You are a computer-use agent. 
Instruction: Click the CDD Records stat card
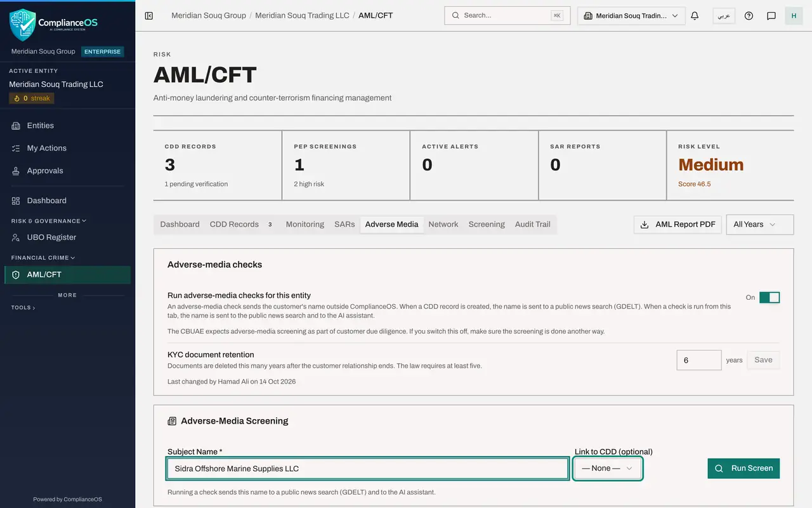click(x=218, y=165)
